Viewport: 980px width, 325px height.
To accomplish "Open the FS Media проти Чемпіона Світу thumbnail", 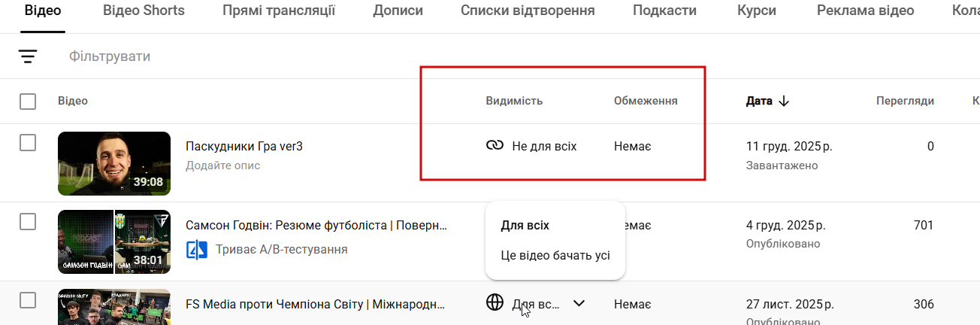I will click(114, 307).
